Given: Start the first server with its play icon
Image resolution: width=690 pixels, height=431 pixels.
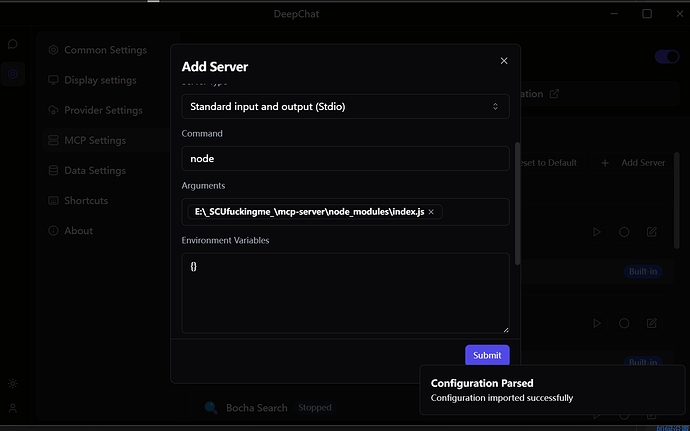Looking at the screenshot, I should tap(597, 232).
